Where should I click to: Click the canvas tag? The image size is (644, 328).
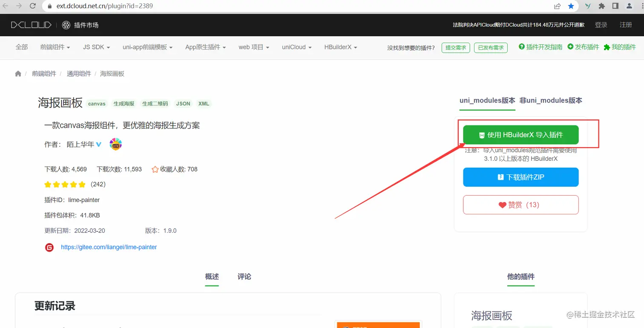tap(97, 104)
